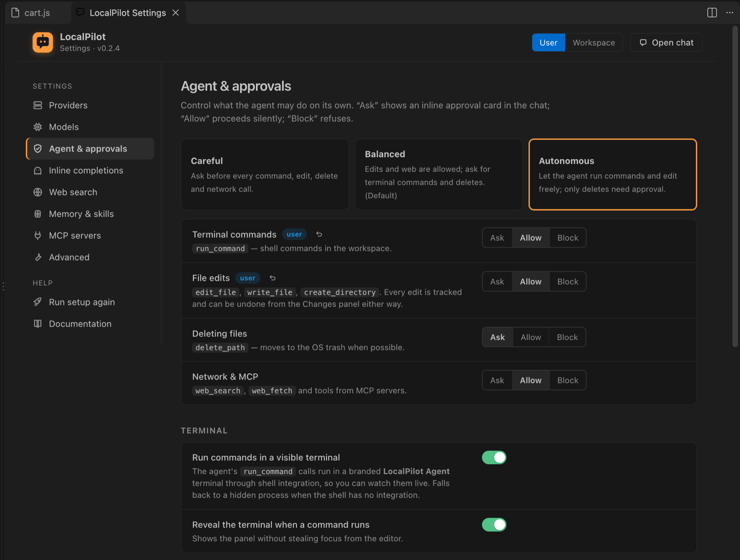Click the user badge beside Terminal commands
Viewport: 740px width, 560px height.
tap(294, 234)
